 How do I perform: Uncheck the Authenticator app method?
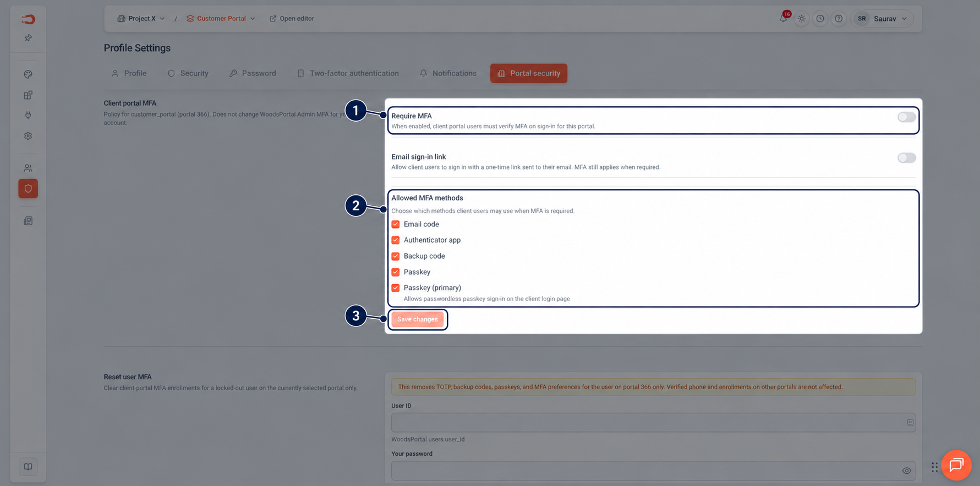pos(396,241)
